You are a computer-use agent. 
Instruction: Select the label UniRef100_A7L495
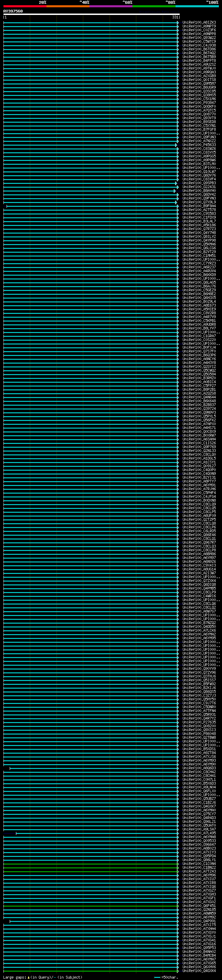199,833
